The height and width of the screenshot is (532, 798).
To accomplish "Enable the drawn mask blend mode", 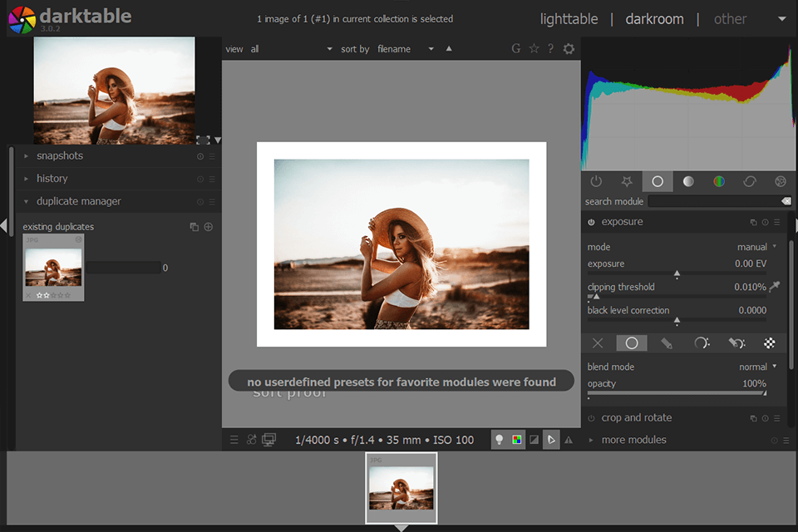I will [x=667, y=342].
